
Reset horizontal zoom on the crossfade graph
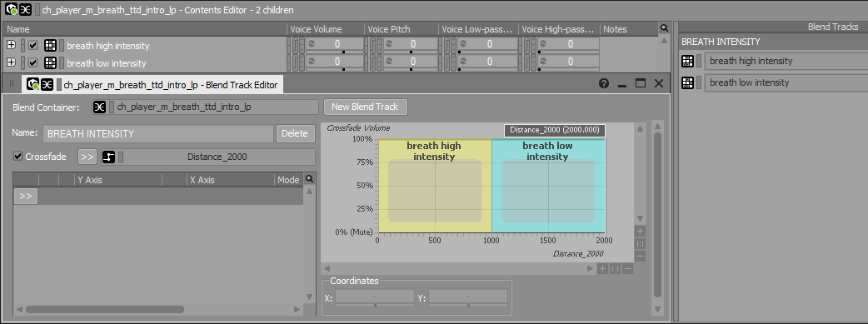615,269
